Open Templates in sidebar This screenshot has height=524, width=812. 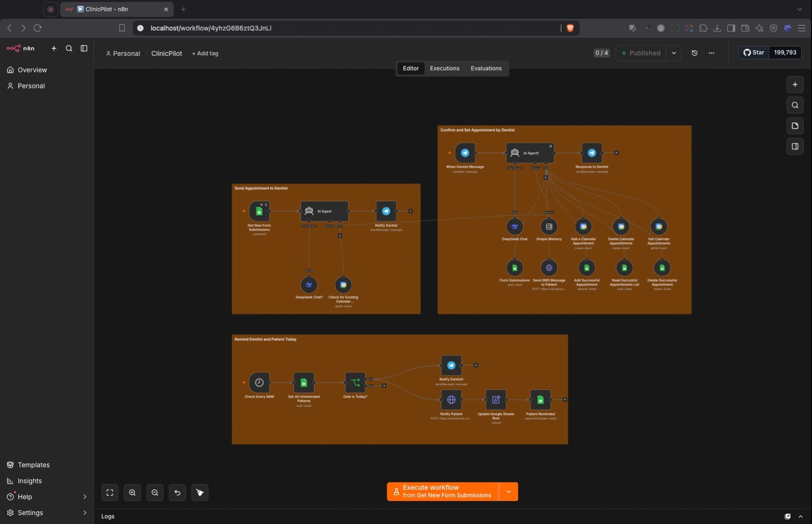coord(47,465)
